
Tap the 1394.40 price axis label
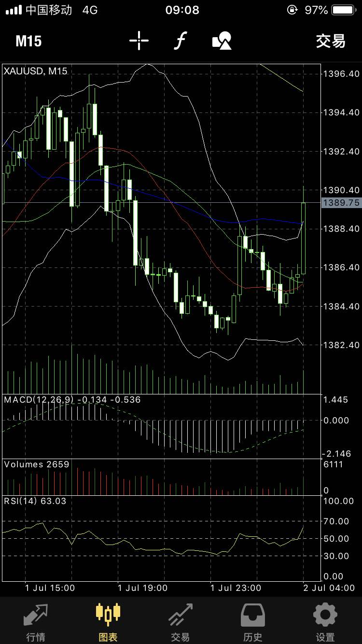341,112
